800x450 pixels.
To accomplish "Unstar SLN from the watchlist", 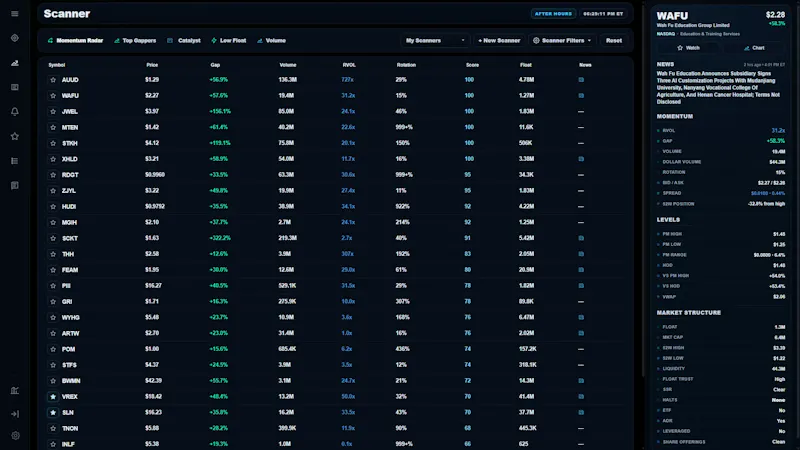I will click(53, 412).
